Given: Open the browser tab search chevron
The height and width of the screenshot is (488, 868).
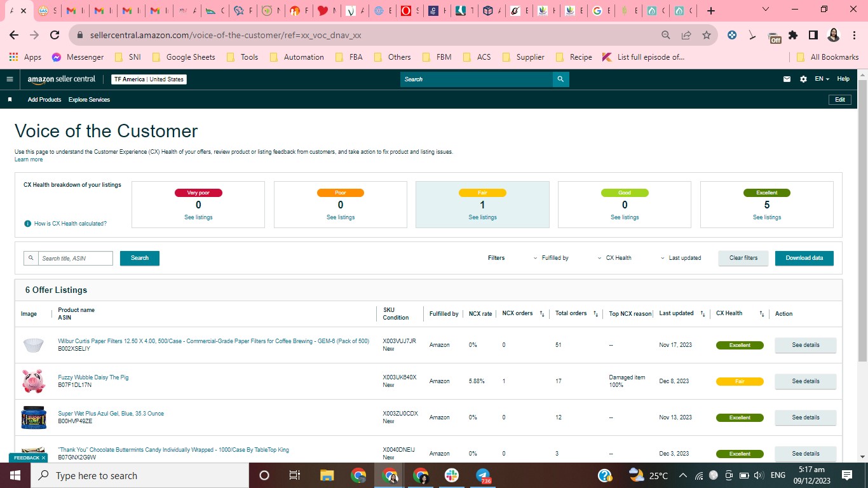Looking at the screenshot, I should coord(766,10).
